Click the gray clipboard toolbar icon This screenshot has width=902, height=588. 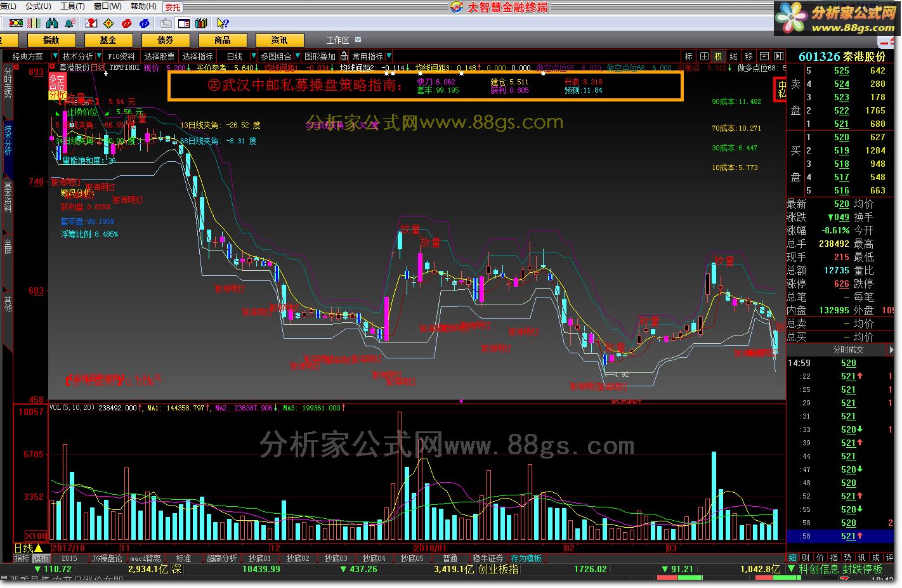(166, 23)
